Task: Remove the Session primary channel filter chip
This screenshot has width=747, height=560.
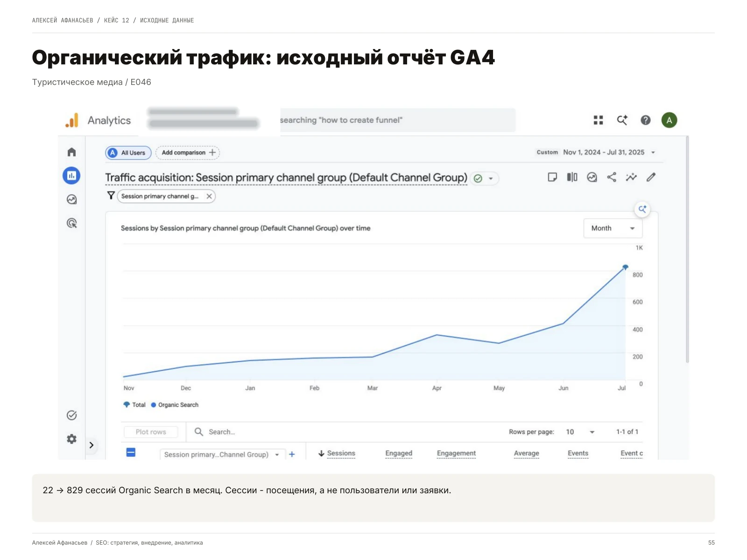Action: click(209, 196)
